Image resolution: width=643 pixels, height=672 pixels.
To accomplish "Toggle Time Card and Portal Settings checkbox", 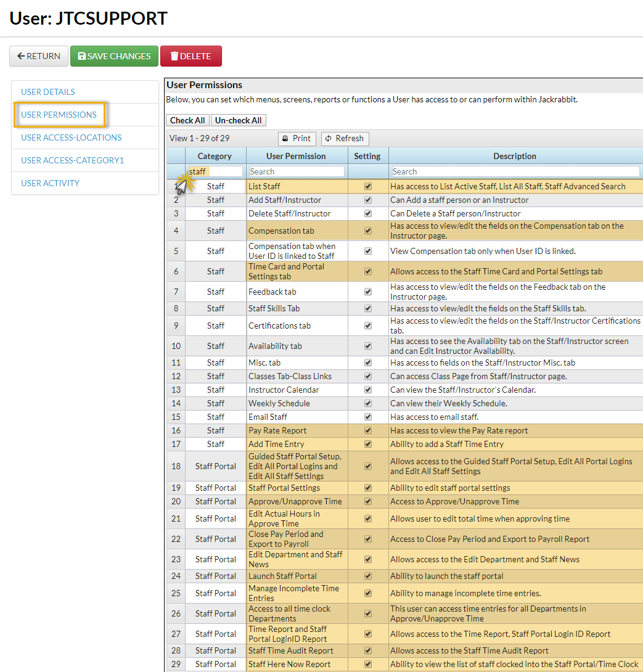I will point(368,271).
